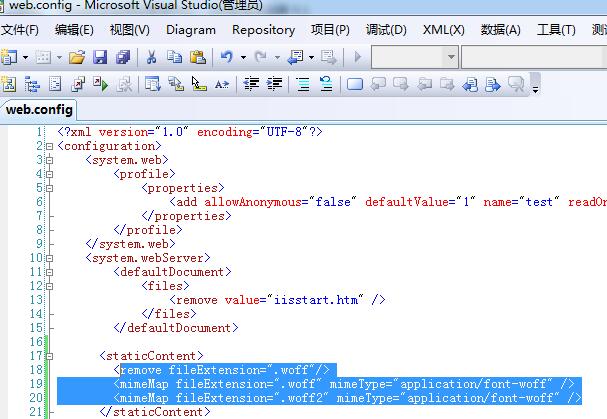The image size is (607, 419).
Task: Open the 文件(F) menu
Action: [20, 30]
